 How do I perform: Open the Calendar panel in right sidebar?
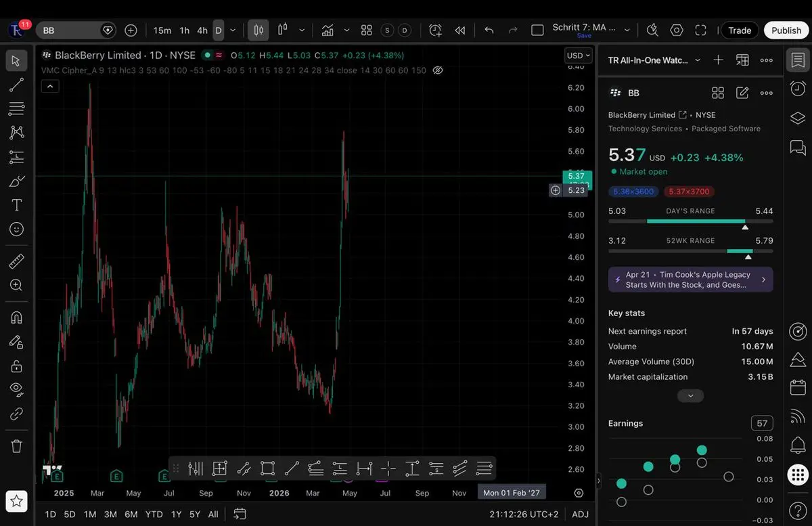point(798,388)
